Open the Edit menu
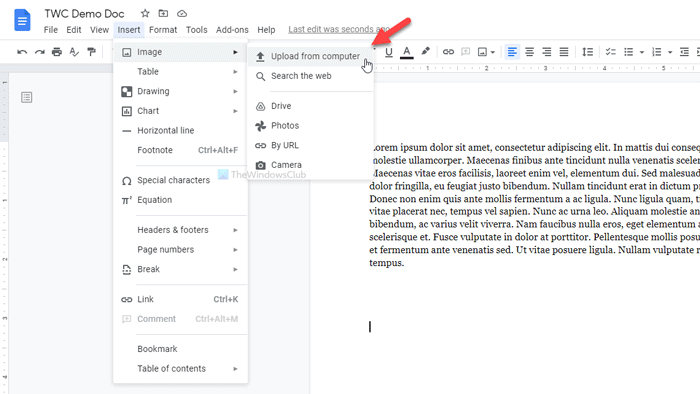 pyautogui.click(x=74, y=30)
